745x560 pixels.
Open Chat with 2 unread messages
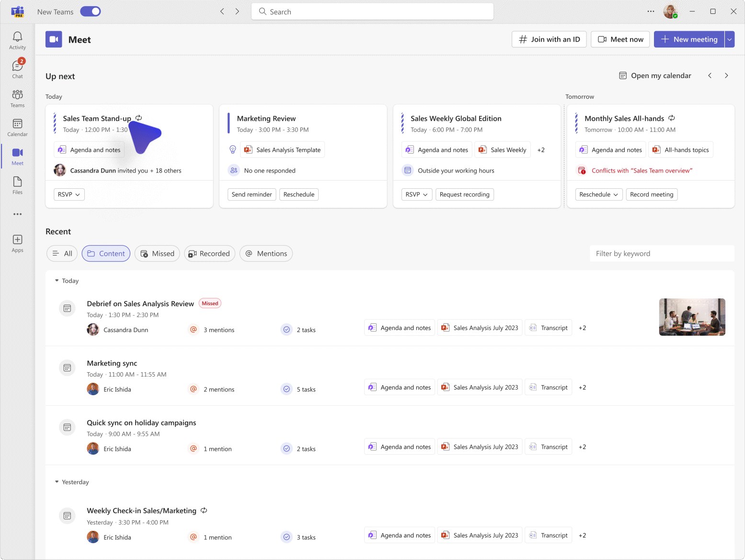pos(17,69)
